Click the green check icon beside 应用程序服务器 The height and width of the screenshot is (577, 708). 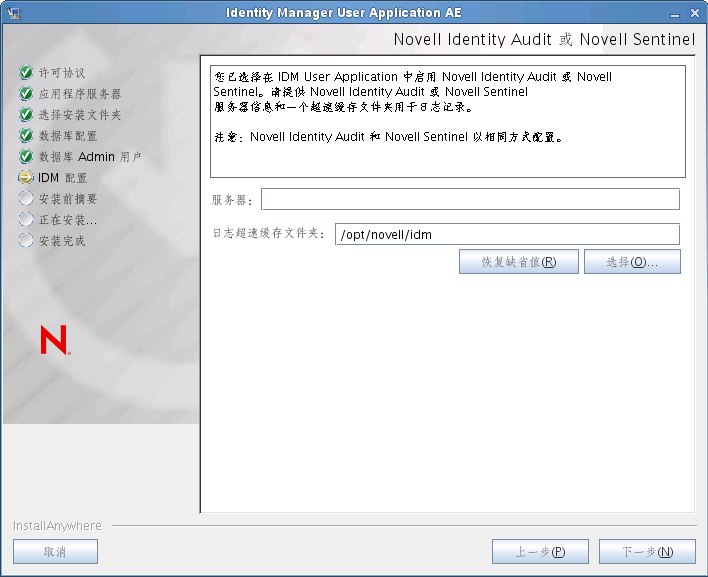point(26,93)
